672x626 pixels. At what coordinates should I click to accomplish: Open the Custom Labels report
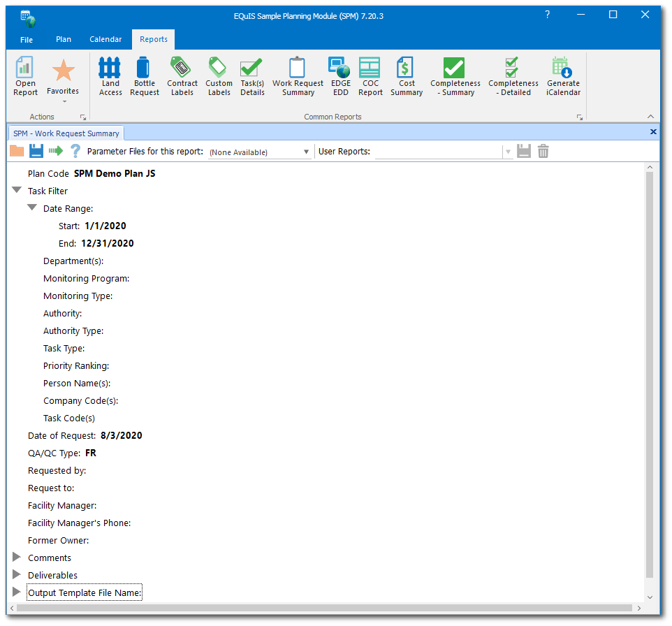point(219,75)
